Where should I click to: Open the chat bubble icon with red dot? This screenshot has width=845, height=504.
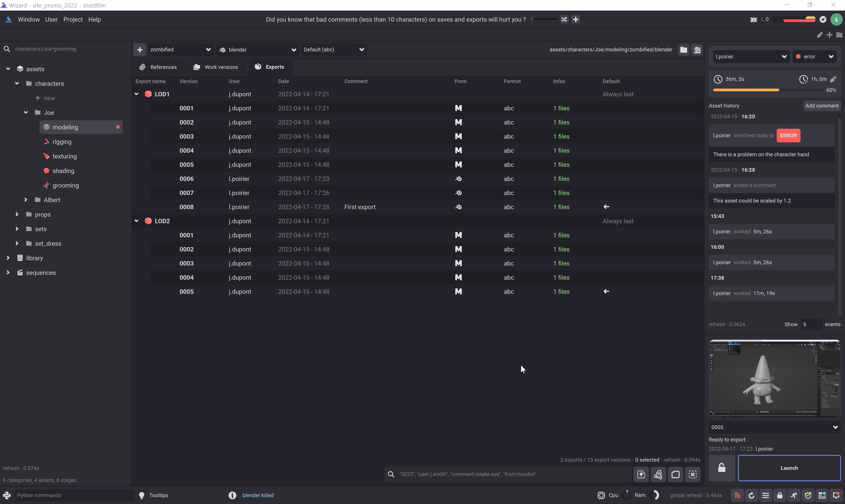click(836, 495)
